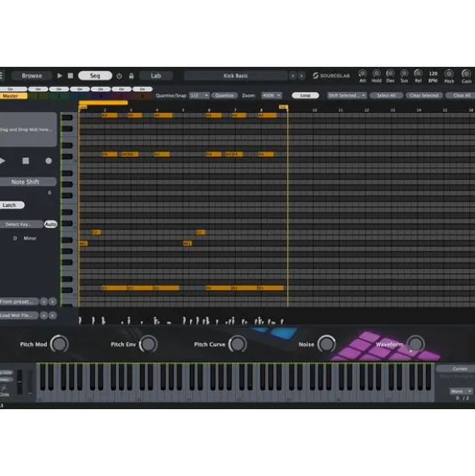Click the 120 BPM value
This screenshot has width=475, height=476.
coord(433,73)
